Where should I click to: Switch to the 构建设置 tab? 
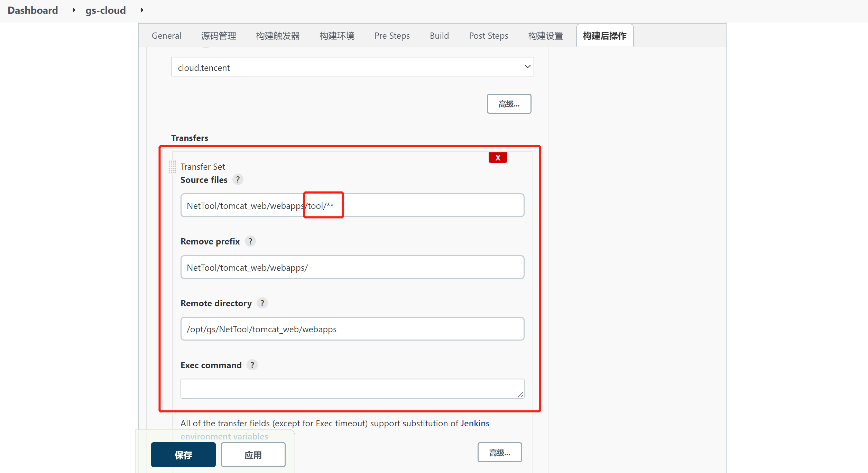point(545,36)
